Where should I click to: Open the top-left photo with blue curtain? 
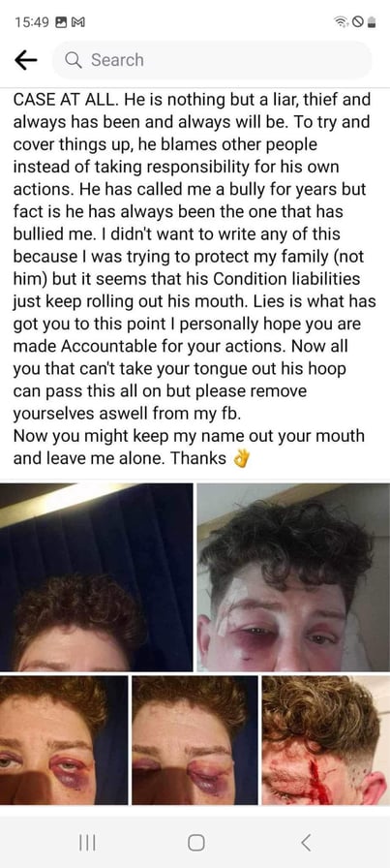click(x=96, y=576)
